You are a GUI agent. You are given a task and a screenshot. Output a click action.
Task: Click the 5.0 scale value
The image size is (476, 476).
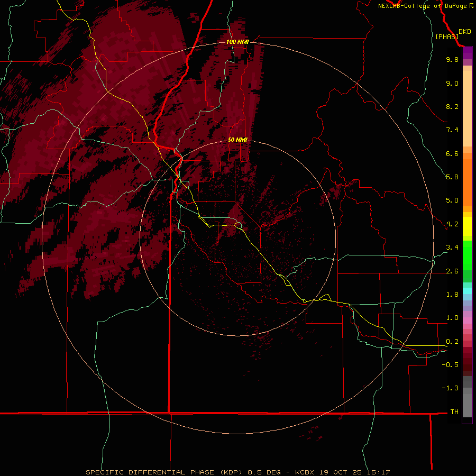(x=452, y=200)
